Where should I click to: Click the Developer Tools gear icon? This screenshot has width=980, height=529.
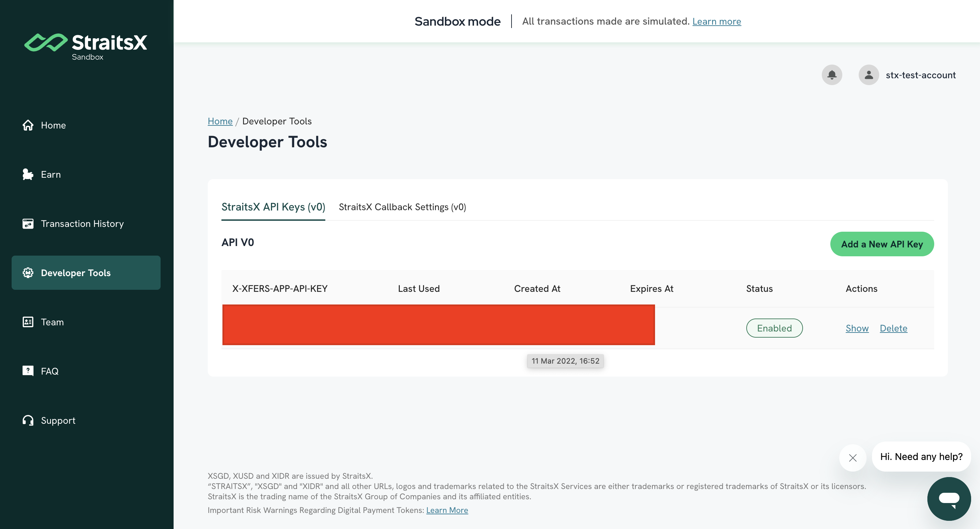pos(28,273)
